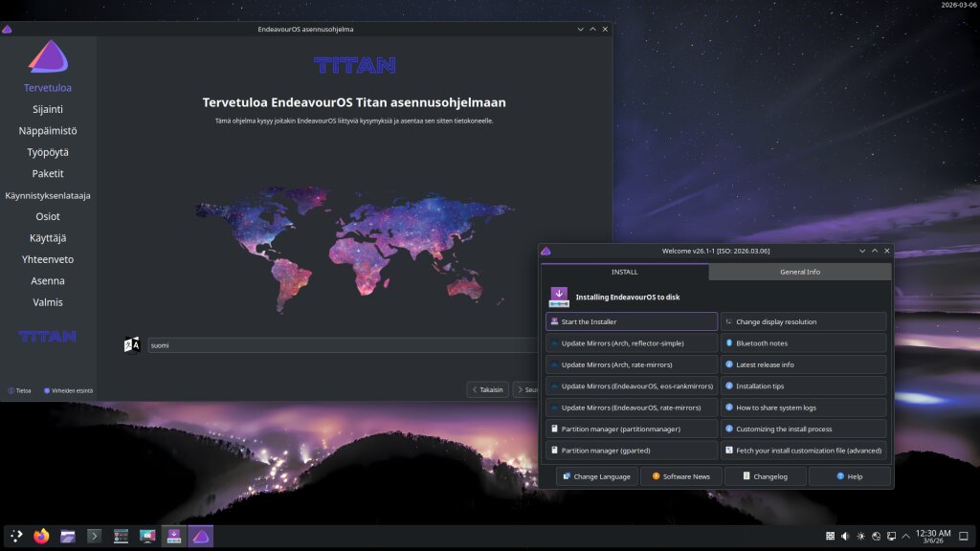Open Firefox from the taskbar

[41, 536]
